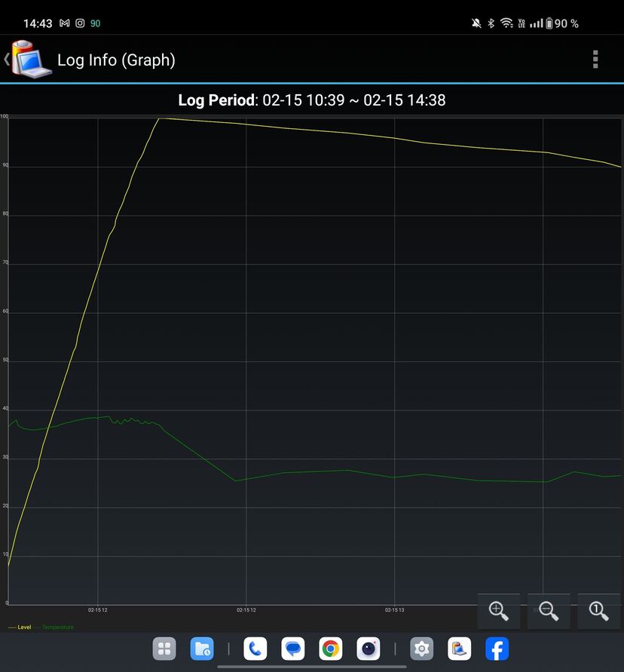The height and width of the screenshot is (672, 624).
Task: Open the Messages app in dock
Action: coord(293,649)
